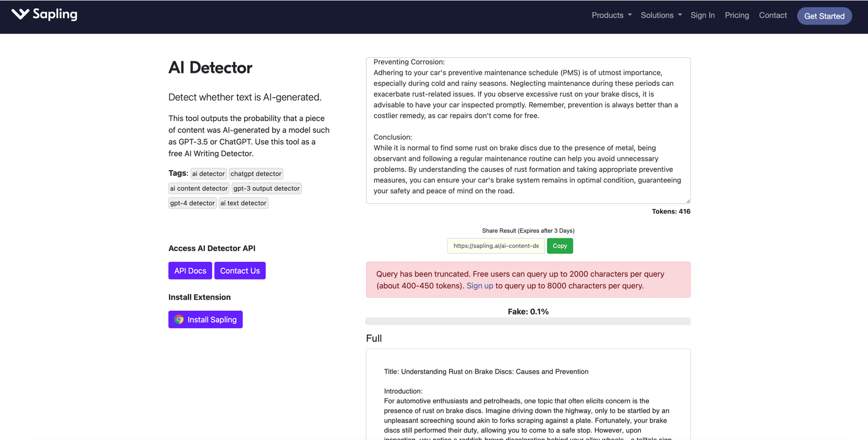
Task: Open the Contact page
Action: [773, 15]
